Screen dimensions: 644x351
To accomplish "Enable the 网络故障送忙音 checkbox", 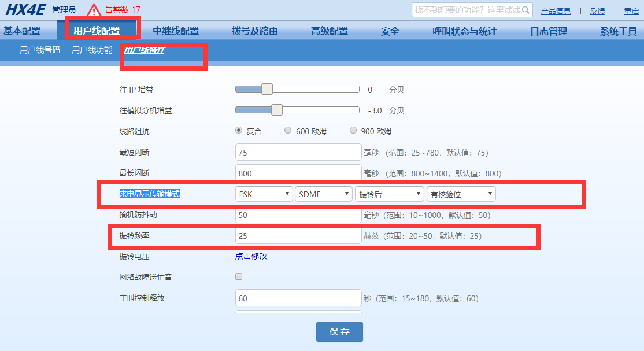I will point(239,276).
